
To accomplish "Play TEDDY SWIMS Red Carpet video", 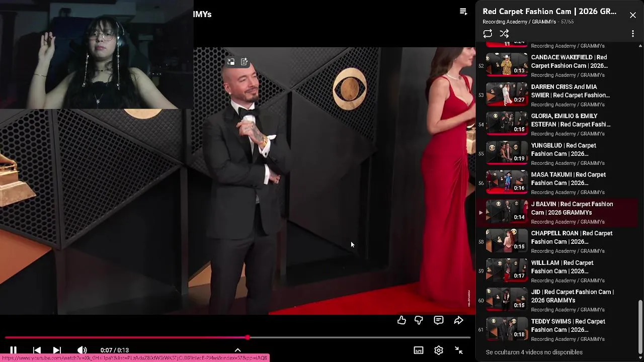I will coord(556,330).
